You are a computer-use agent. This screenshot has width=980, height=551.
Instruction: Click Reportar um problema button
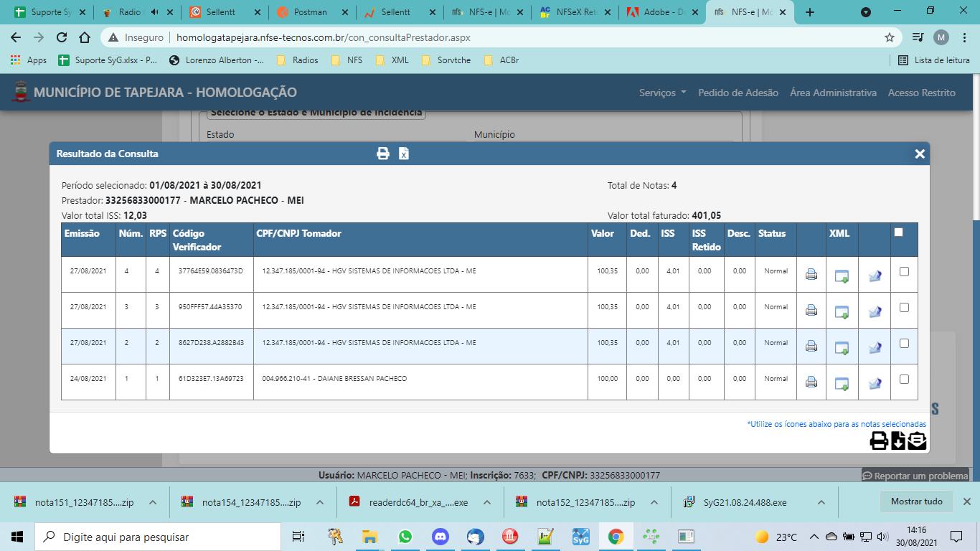(915, 476)
